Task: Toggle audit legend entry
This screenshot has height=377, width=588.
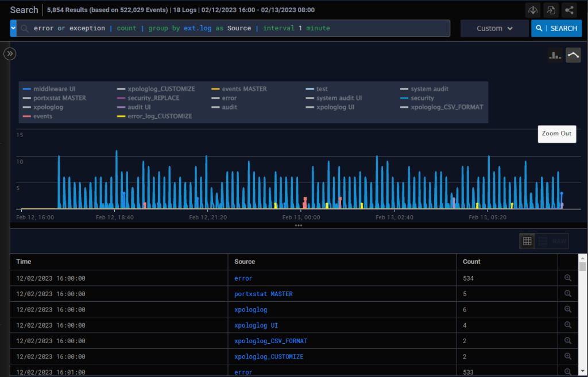Action: (225, 107)
